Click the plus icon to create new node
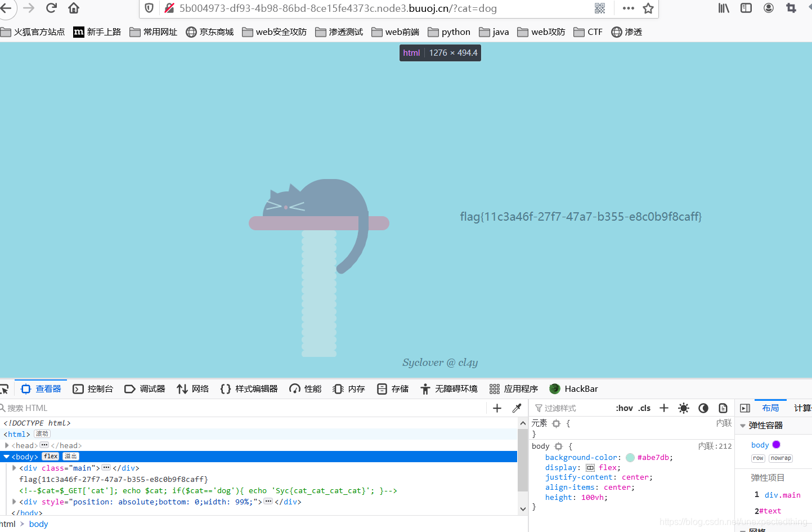This screenshot has height=532, width=812. pos(497,408)
